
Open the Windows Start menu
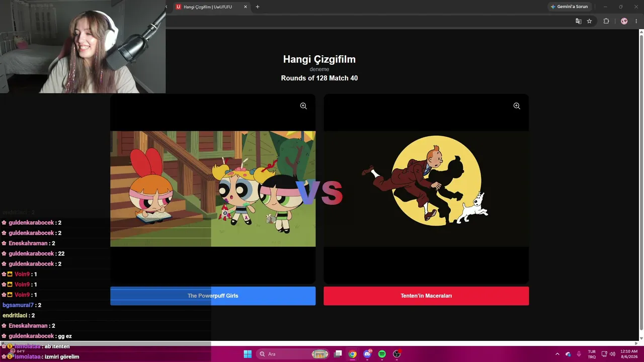click(248, 354)
